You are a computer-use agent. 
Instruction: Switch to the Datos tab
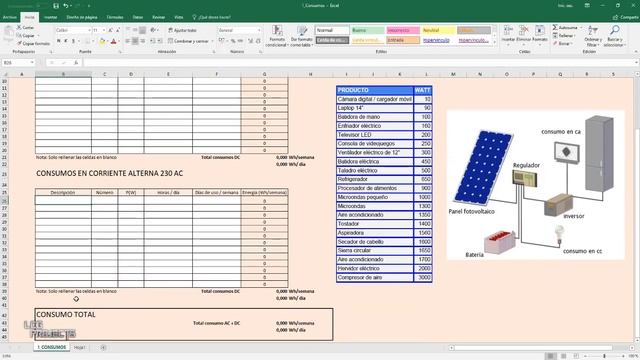[138, 17]
